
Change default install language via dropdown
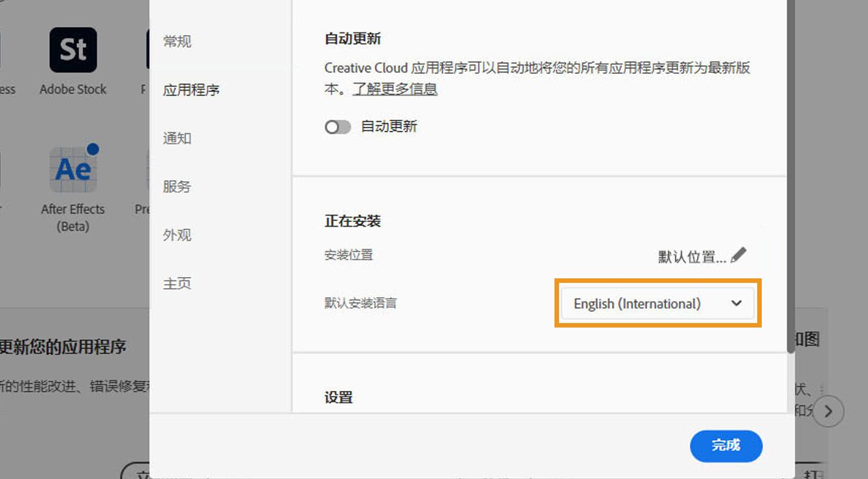(x=657, y=303)
